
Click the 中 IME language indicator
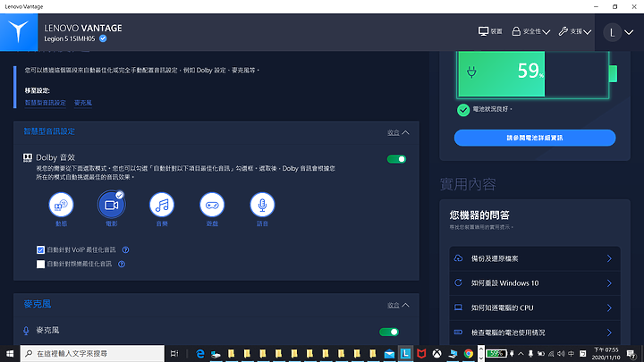coord(572,353)
